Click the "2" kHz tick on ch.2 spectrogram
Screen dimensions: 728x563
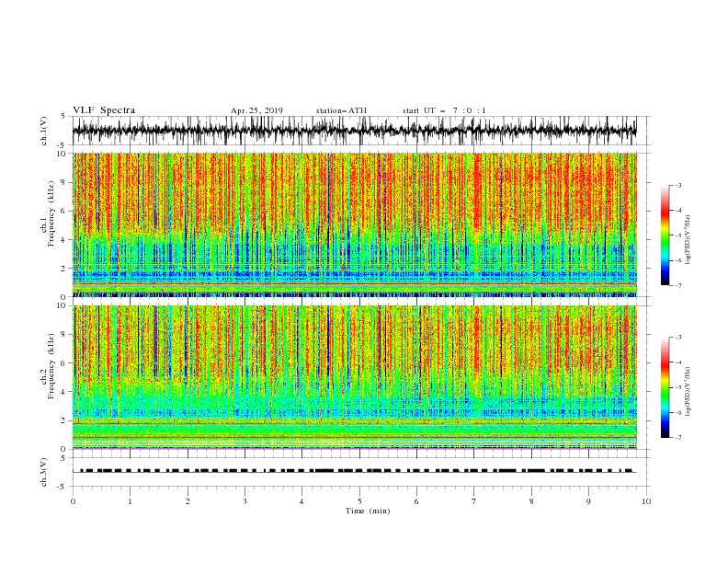click(x=63, y=420)
